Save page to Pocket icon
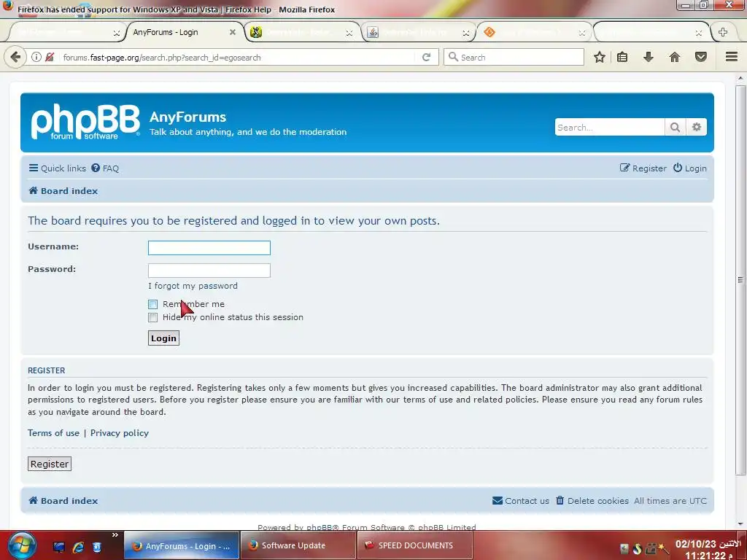 click(x=701, y=57)
